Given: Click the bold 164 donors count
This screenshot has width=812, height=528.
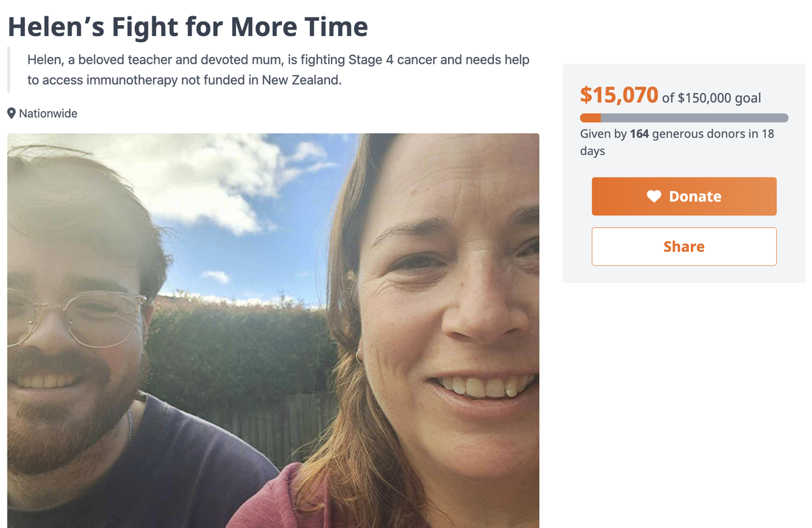Looking at the screenshot, I should [639, 134].
